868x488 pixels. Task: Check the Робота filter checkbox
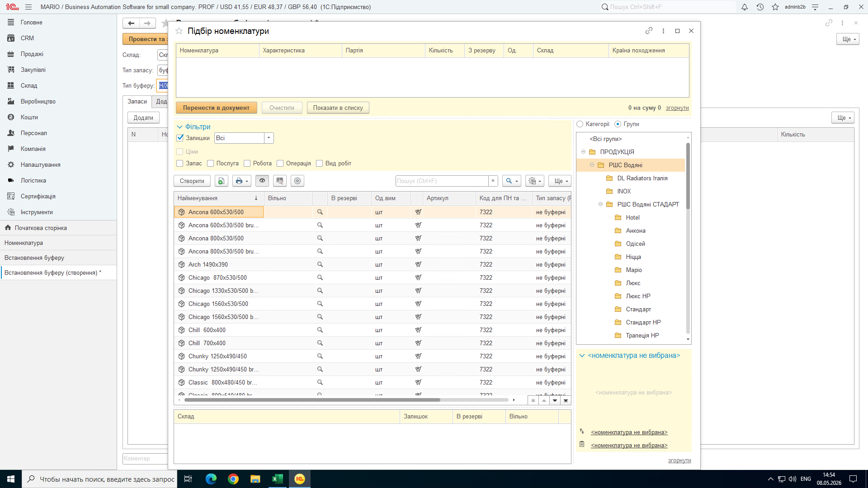[247, 163]
